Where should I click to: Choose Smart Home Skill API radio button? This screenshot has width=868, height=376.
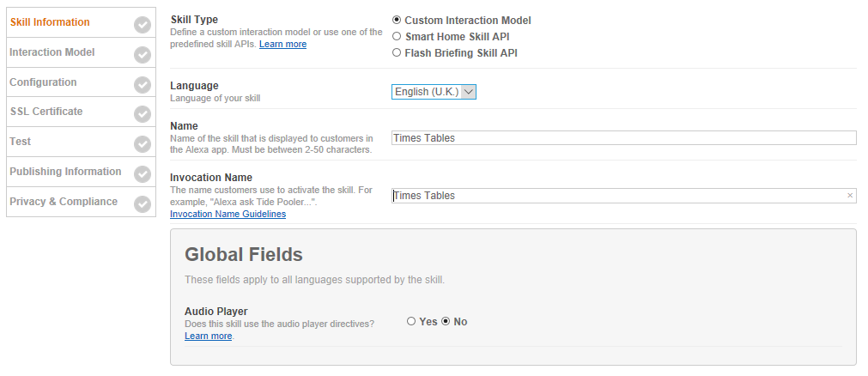pyautogui.click(x=397, y=36)
